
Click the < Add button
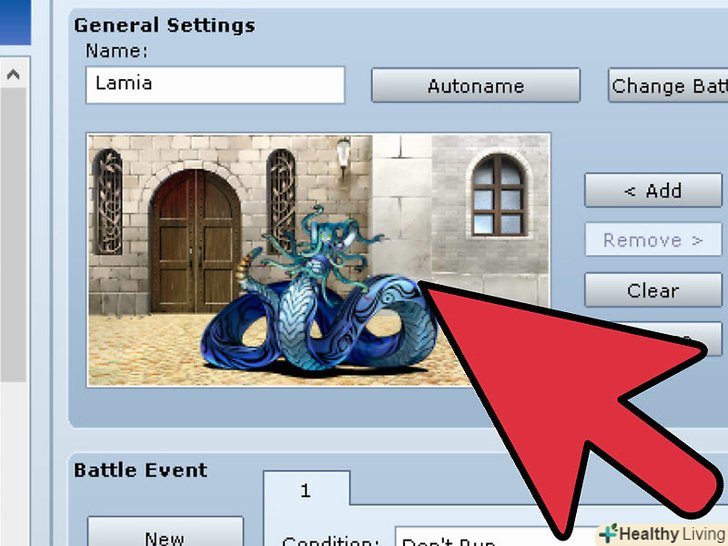653,190
